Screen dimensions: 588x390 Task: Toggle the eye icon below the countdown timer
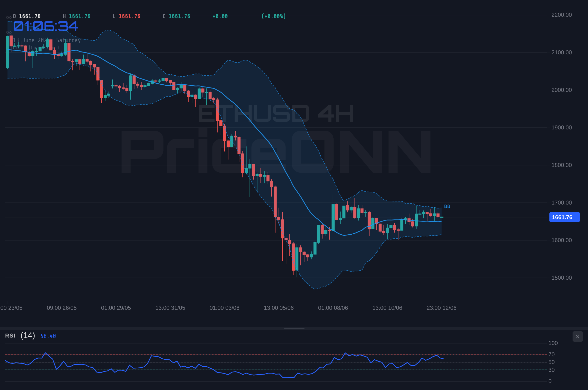coord(8,32)
